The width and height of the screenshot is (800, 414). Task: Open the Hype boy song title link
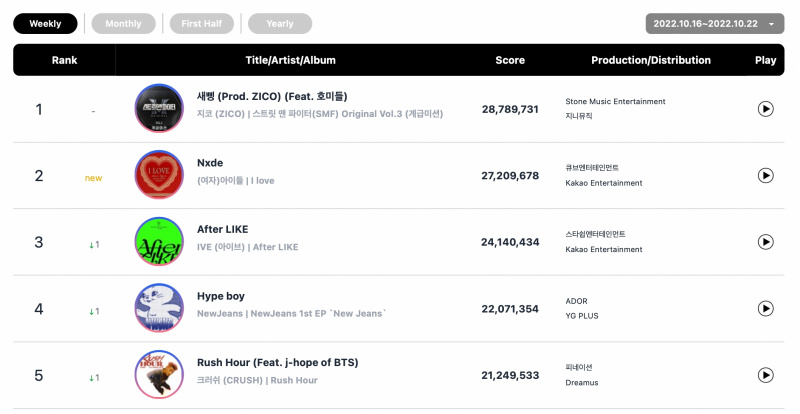tap(221, 296)
